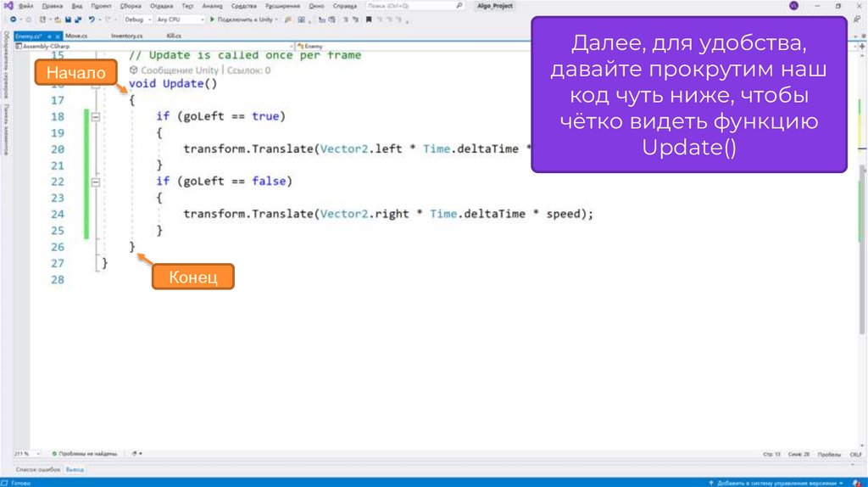Viewport: 868px width, 487px height.
Task: Collapse the second if block at line 22
Action: point(95,182)
